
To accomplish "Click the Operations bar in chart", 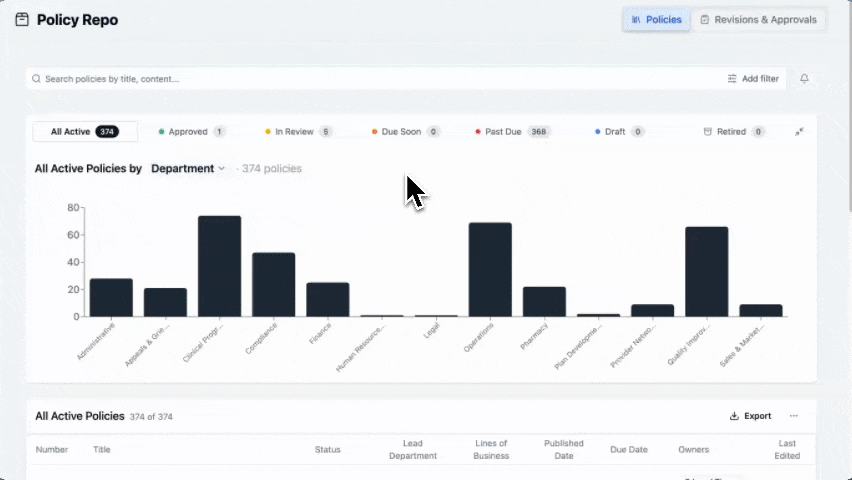I will click(x=490, y=270).
